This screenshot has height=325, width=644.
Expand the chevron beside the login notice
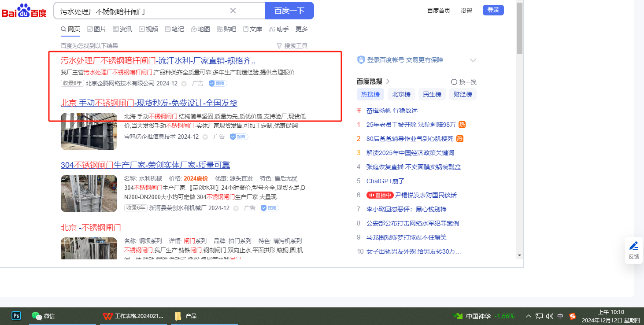tap(473, 60)
